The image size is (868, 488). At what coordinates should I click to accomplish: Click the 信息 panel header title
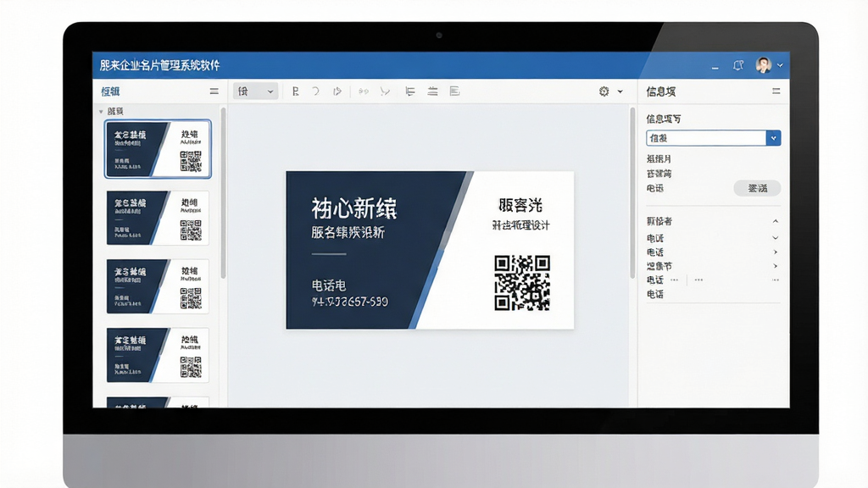click(661, 91)
